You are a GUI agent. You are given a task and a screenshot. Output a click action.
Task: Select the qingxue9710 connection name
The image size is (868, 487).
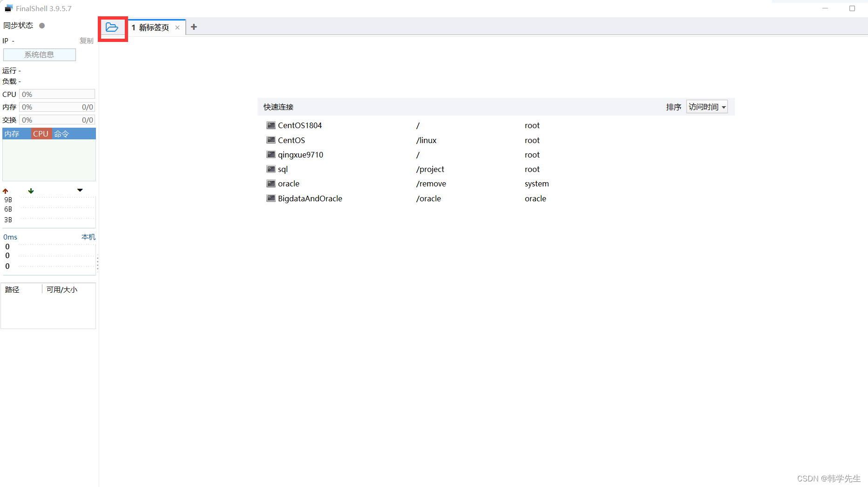click(300, 155)
